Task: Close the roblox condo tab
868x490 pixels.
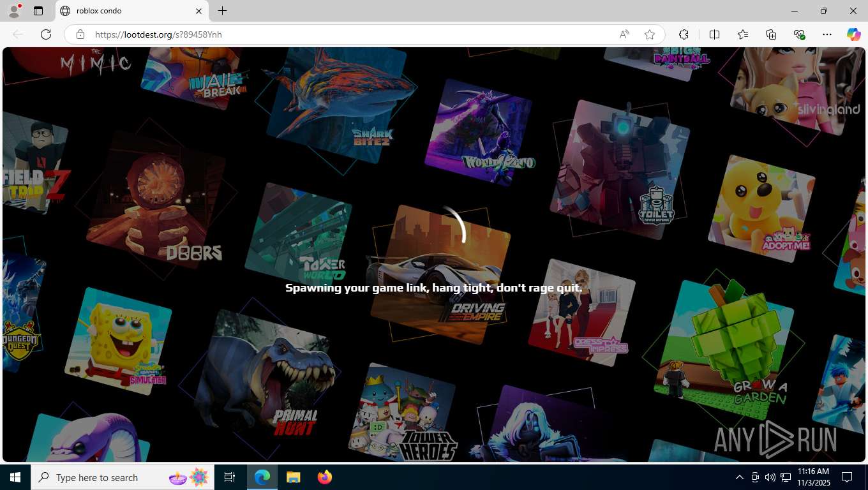Action: tap(198, 11)
